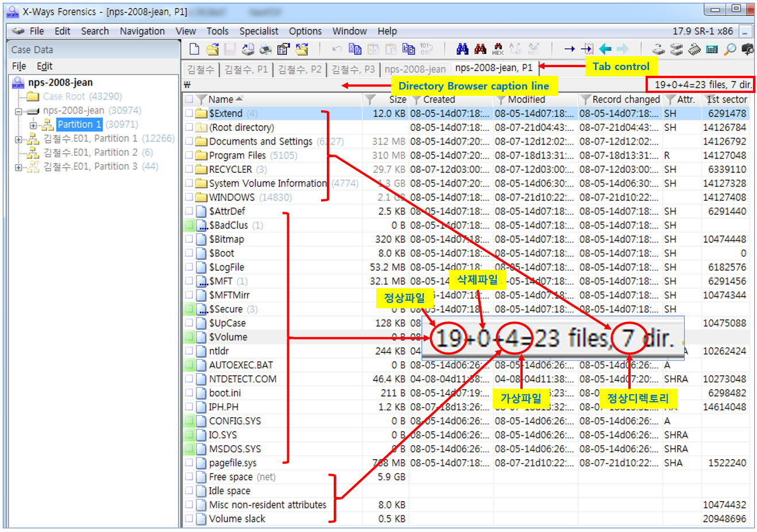
Task: Click the blue binoculars Find Text icon
Action: [x=462, y=49]
